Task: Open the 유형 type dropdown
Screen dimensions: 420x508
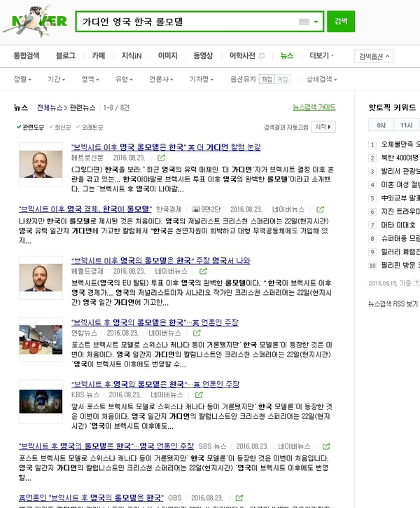Action: [x=124, y=79]
